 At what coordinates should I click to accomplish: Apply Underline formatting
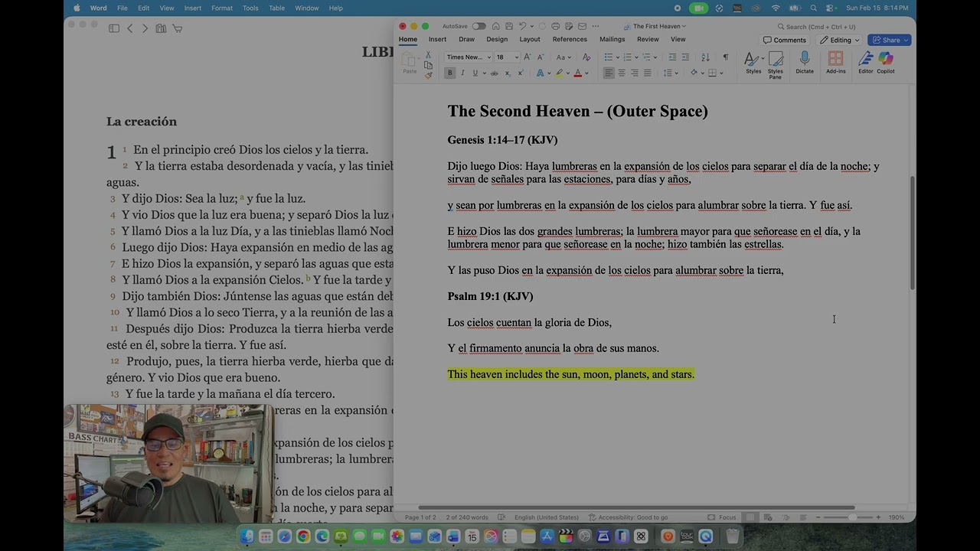coord(475,73)
